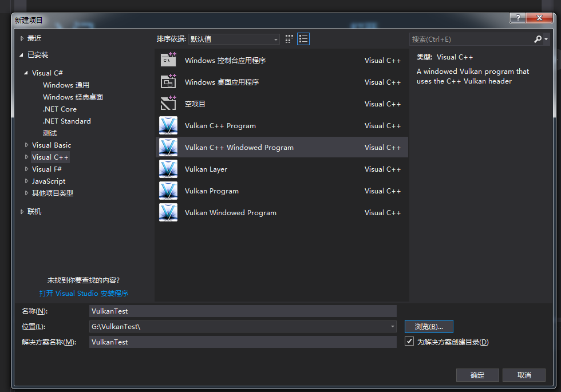Screen dimensions: 561x392
Task: Select Vulkan C++ Windowed Program template name
Action: pyautogui.click(x=239, y=148)
